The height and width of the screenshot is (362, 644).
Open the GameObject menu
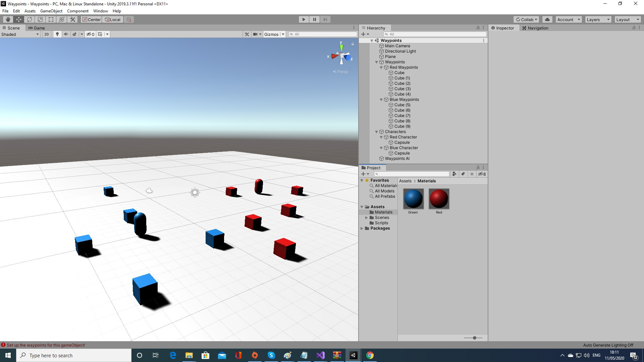tap(51, 11)
